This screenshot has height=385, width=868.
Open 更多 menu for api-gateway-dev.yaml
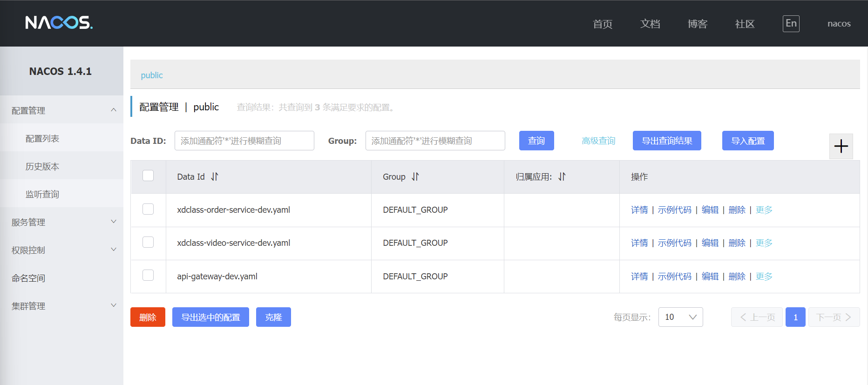coord(764,277)
